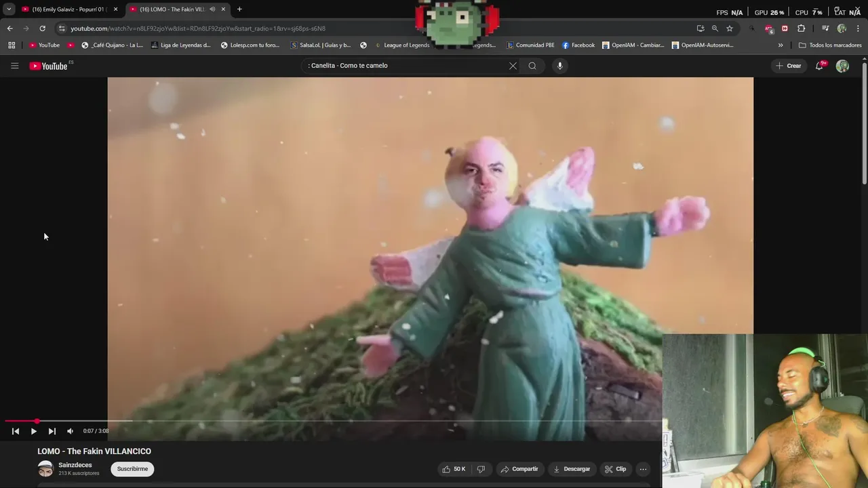Open a new browser tab
Screen dimensions: 868x488
239,9
